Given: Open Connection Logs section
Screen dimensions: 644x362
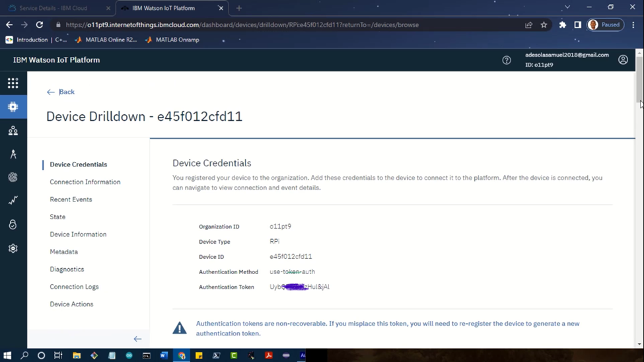Looking at the screenshot, I should 75,287.
